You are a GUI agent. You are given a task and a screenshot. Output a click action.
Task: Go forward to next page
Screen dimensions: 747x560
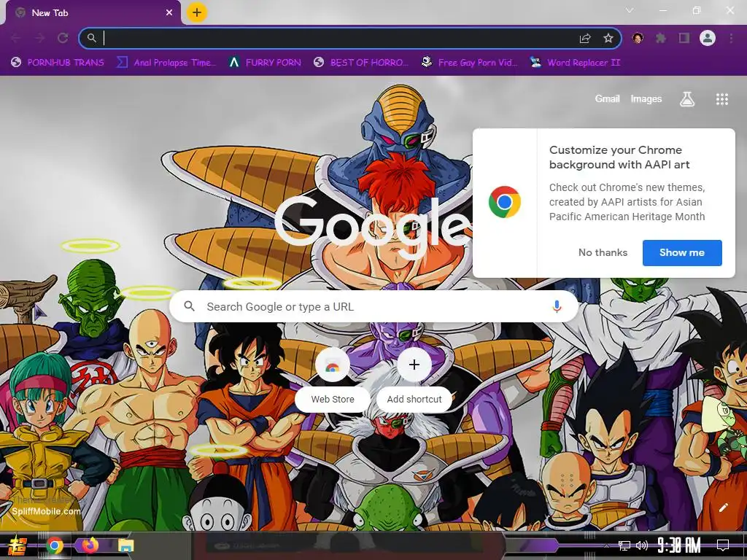click(x=39, y=38)
